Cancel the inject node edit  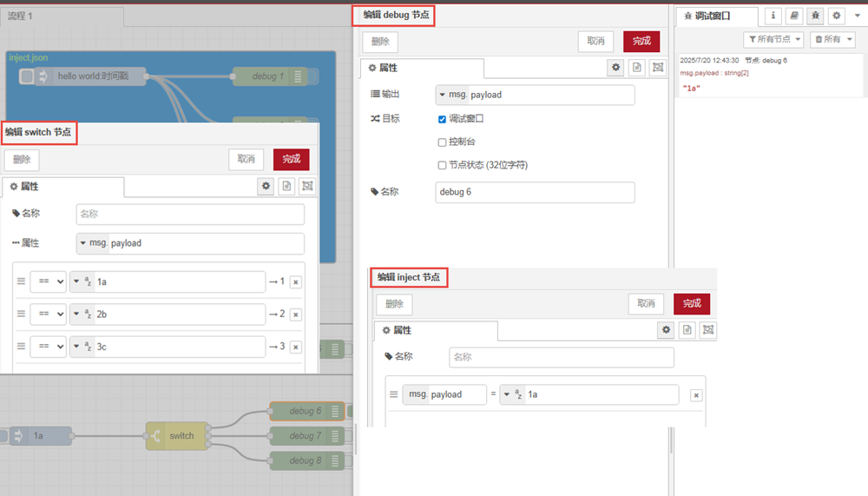(646, 304)
